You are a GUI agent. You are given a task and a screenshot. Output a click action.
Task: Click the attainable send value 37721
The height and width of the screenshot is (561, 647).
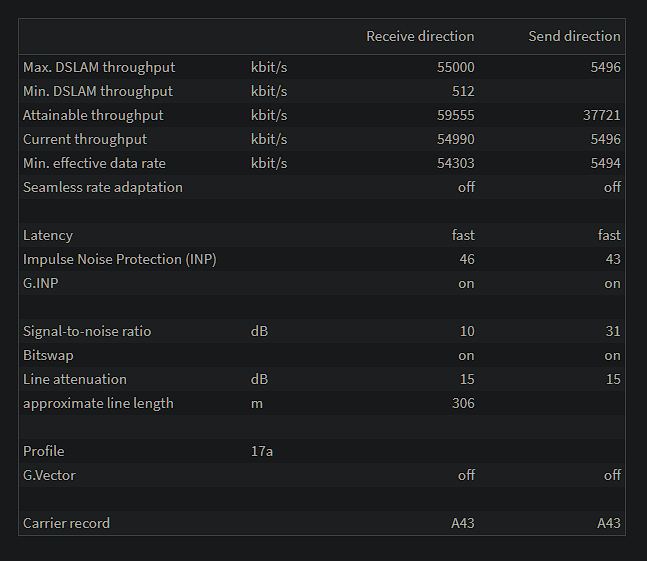(602, 115)
